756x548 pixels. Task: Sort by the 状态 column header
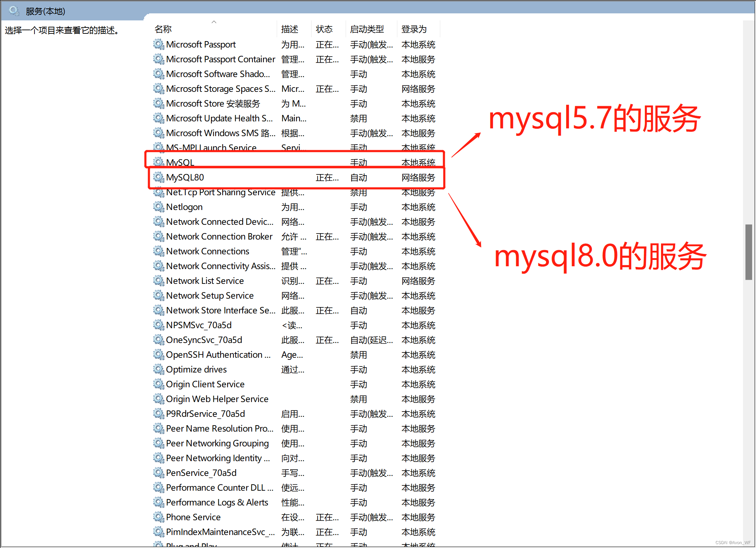pos(324,29)
